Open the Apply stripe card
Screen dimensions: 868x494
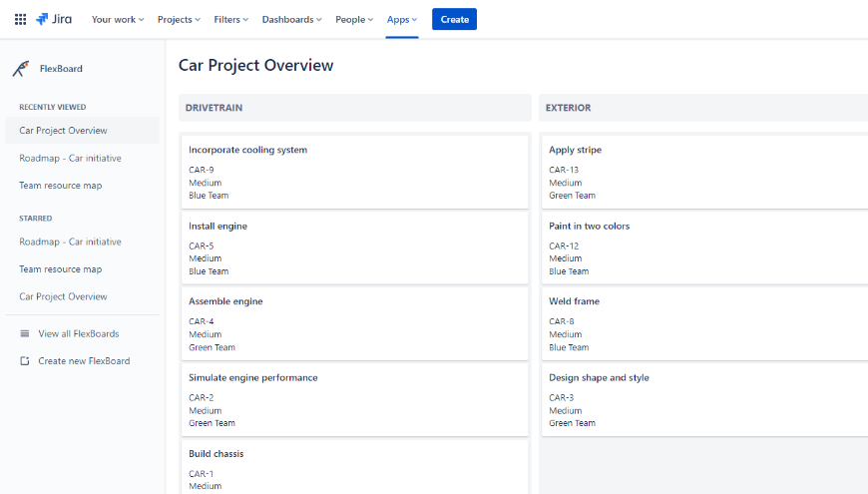(703, 172)
